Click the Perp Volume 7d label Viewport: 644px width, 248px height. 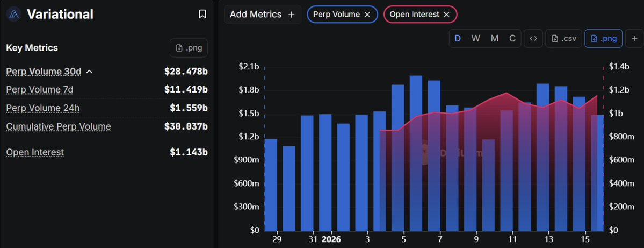pyautogui.click(x=40, y=89)
